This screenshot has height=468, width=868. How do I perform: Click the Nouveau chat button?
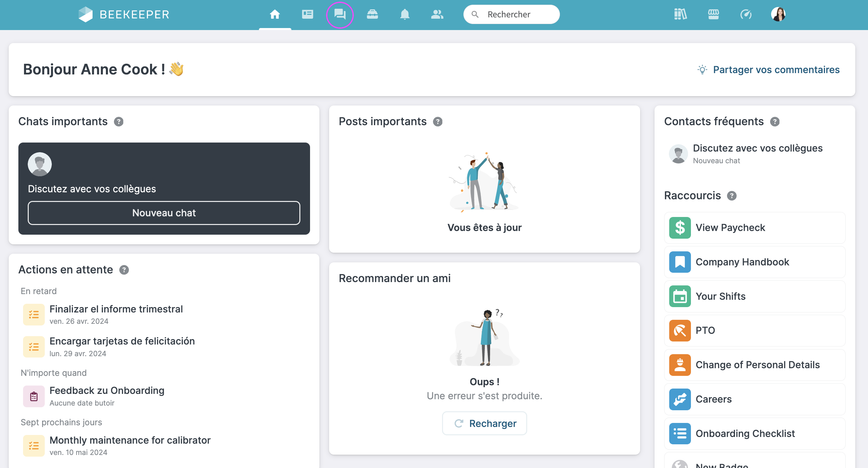164,213
